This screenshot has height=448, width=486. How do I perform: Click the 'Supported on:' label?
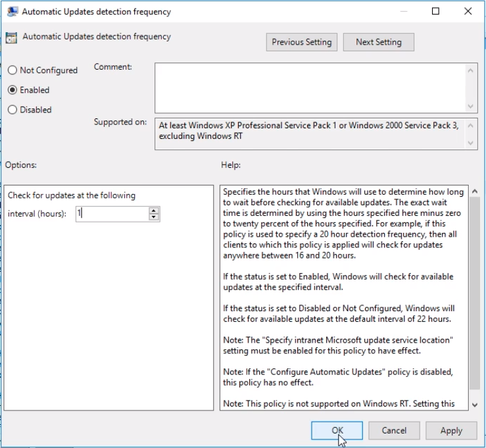pos(120,122)
